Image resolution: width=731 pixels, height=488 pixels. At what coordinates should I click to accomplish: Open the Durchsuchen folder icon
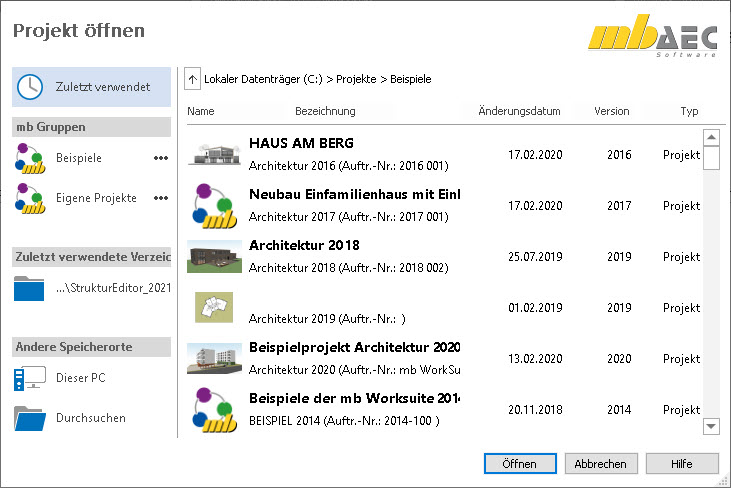click(x=30, y=418)
